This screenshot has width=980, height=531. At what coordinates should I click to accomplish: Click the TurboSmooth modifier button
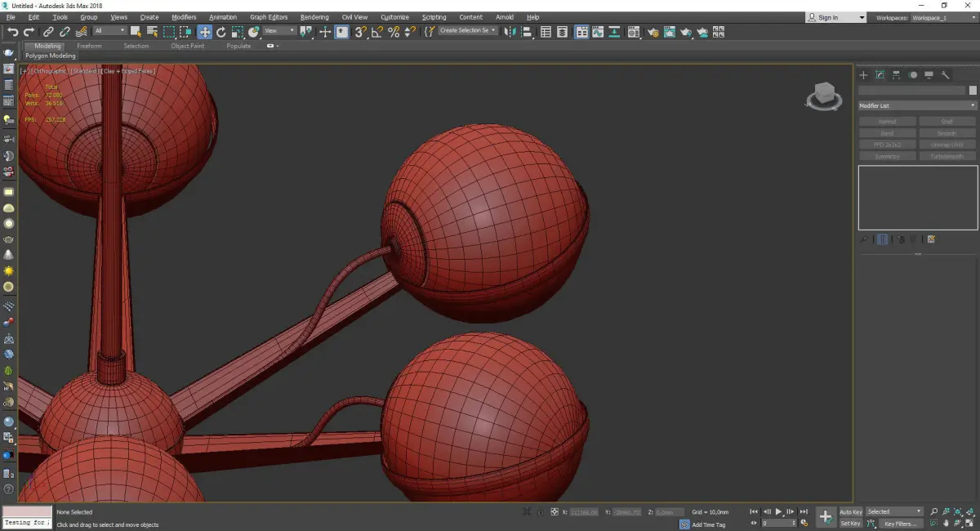(x=947, y=156)
